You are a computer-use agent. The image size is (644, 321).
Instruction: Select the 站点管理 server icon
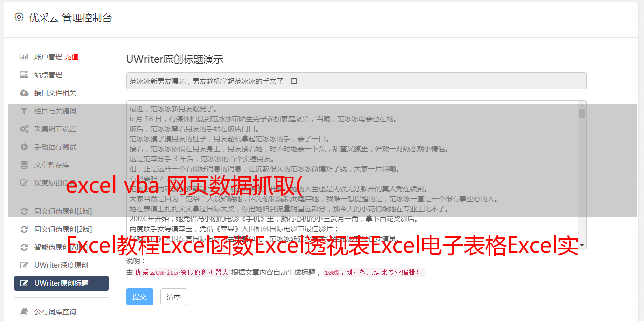click(x=24, y=75)
